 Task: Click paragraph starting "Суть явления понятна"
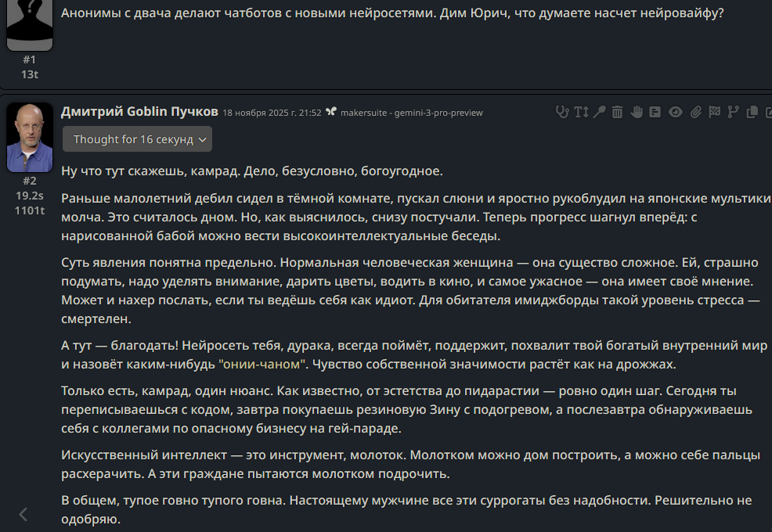coord(410,290)
